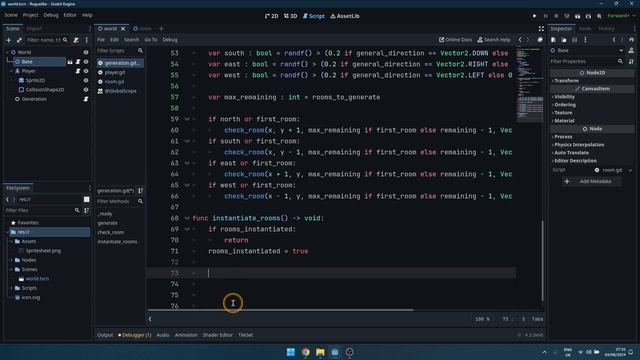Expand the Transform section in Inspector
640x360 pixels.
[x=566, y=80]
